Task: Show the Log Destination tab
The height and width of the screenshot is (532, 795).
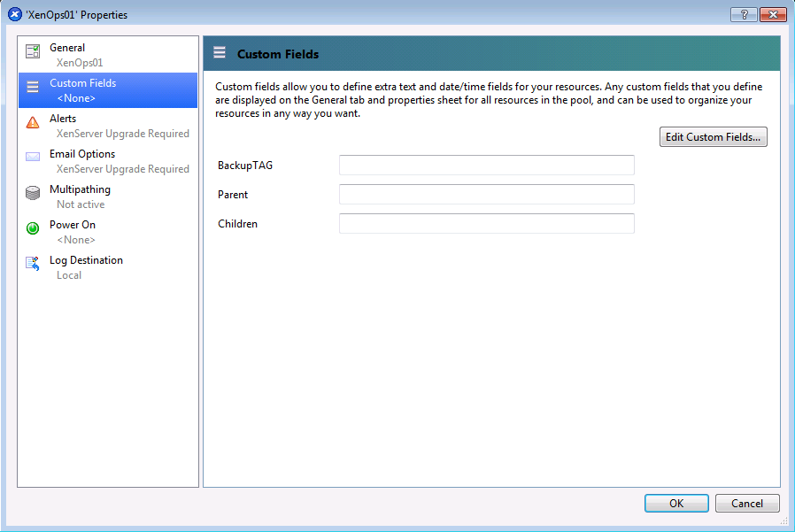Action: coord(108,268)
